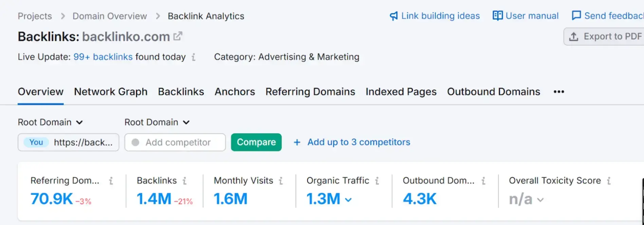Image resolution: width=644 pixels, height=225 pixels.
Task: Click the Compare button
Action: 256,142
